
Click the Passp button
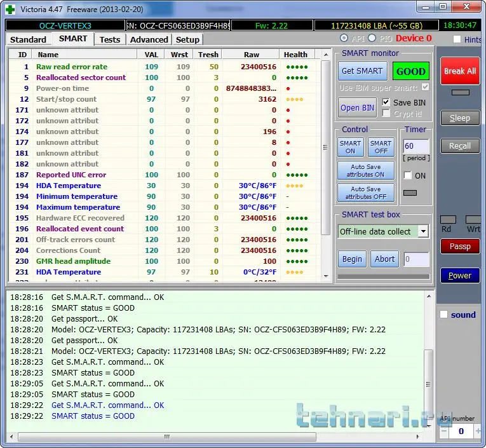460,246
